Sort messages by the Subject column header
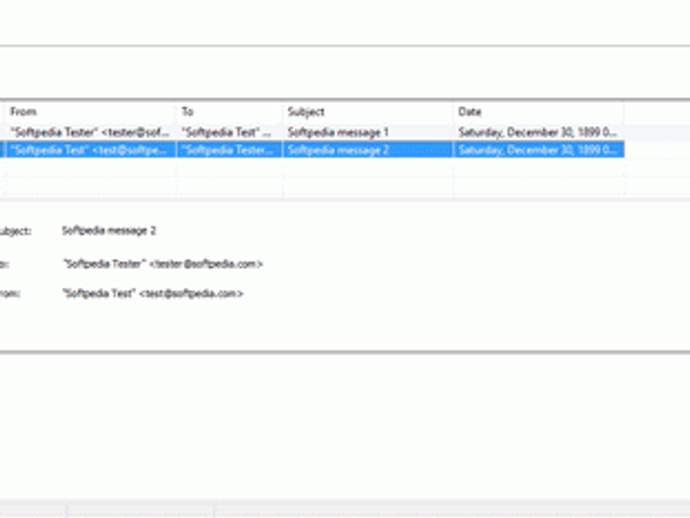This screenshot has height=518, width=690. point(368,112)
